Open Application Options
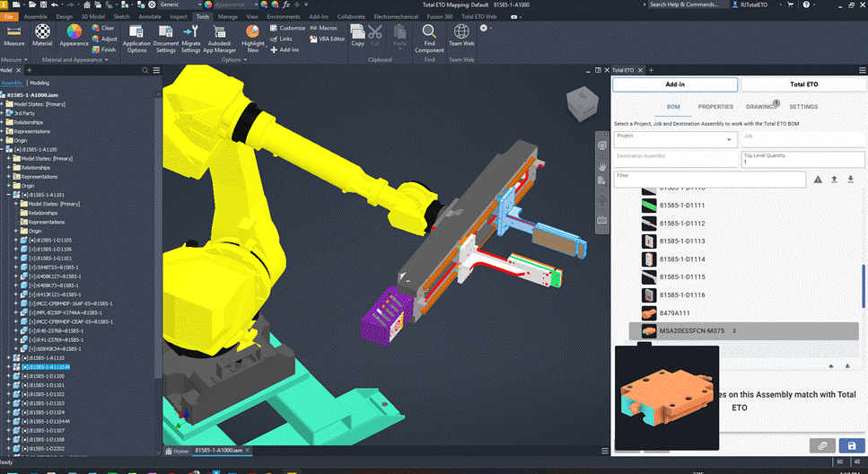 coord(136,36)
